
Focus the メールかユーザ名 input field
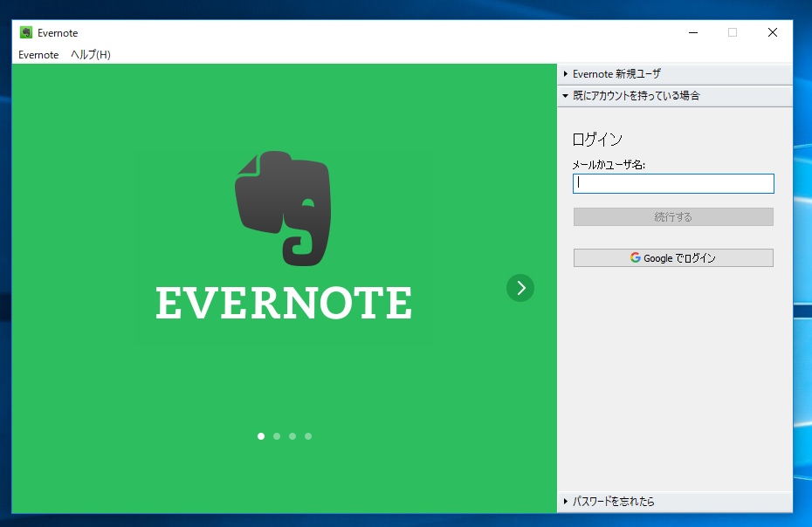673,184
